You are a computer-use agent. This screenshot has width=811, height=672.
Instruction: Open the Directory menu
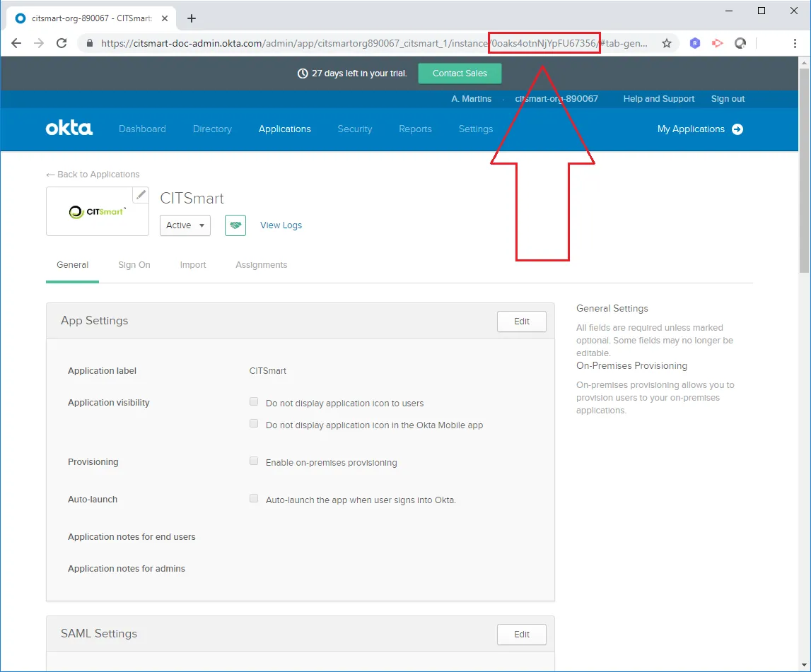[x=212, y=129]
